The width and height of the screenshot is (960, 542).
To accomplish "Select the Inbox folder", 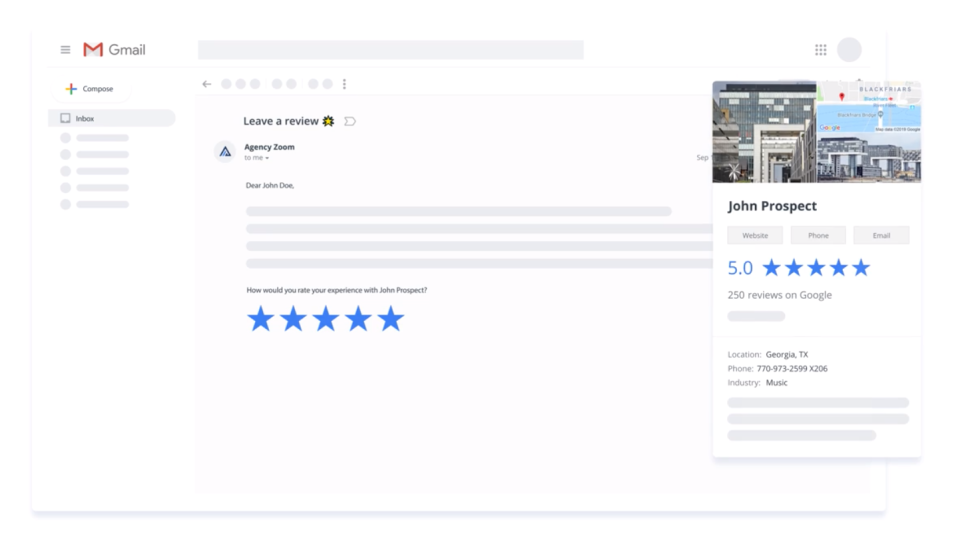I will click(x=111, y=118).
